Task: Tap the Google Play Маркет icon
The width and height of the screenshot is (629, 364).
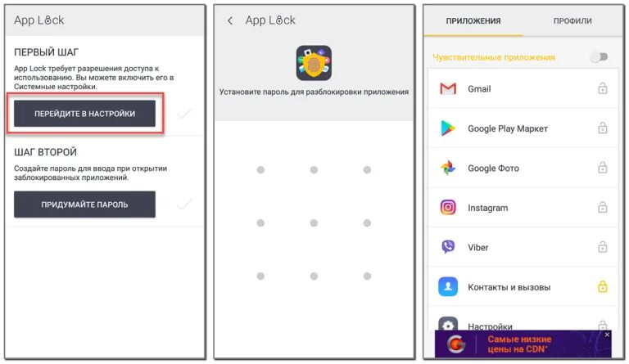Action: coord(448,128)
